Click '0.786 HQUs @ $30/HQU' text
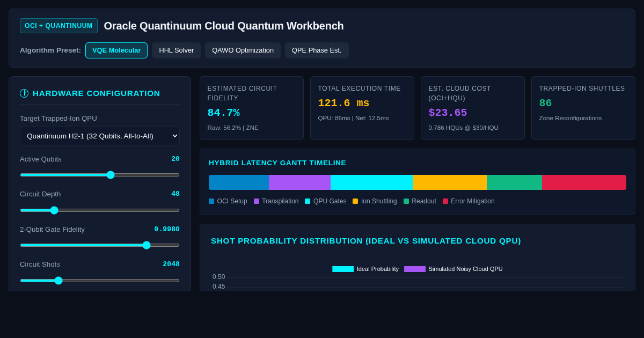The image size is (644, 338). pos(463,128)
